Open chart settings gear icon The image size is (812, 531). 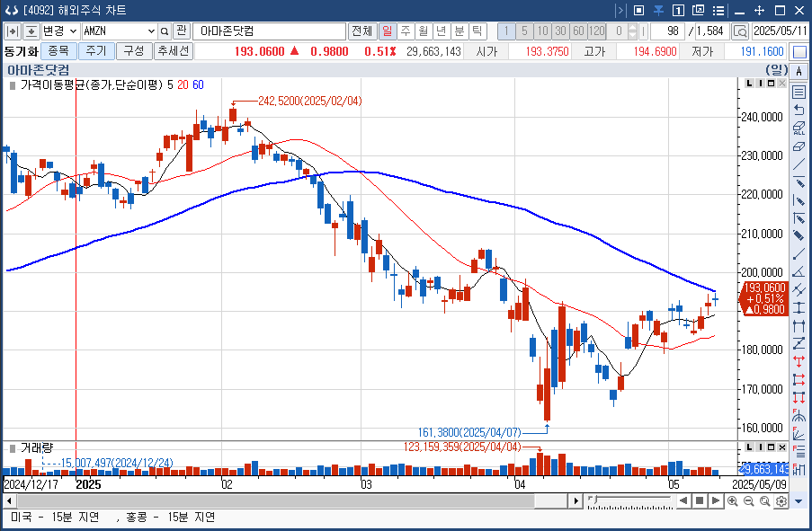781,500
